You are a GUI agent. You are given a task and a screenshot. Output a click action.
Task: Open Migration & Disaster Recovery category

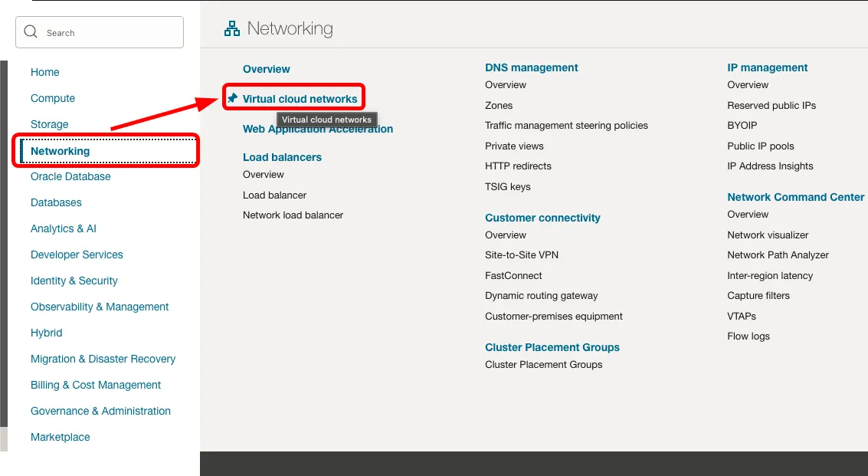click(103, 359)
